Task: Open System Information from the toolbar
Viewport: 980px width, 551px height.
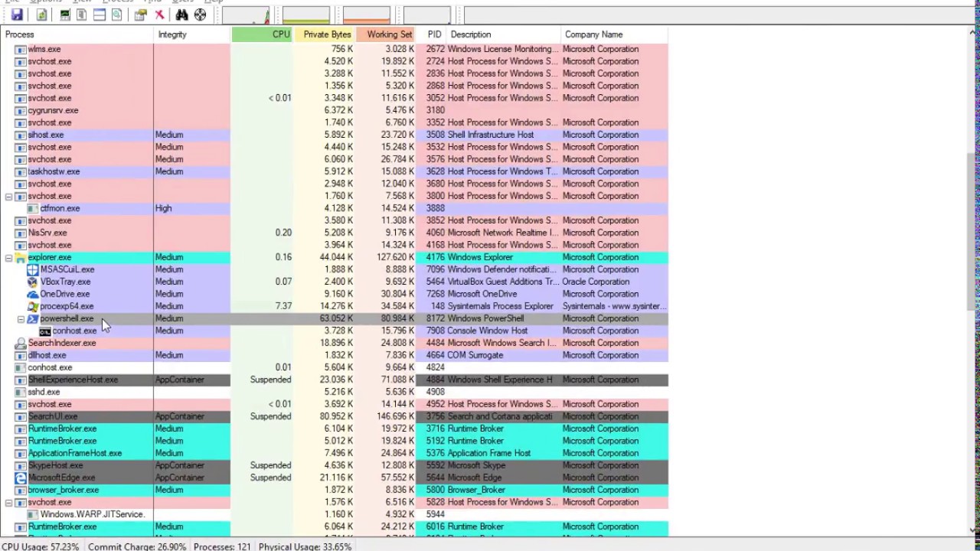Action: pos(65,15)
